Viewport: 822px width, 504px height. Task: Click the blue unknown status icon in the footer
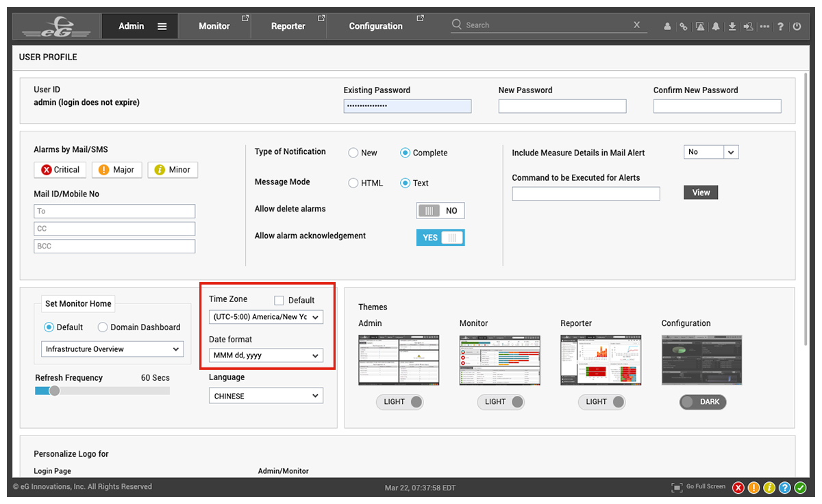[785, 488]
